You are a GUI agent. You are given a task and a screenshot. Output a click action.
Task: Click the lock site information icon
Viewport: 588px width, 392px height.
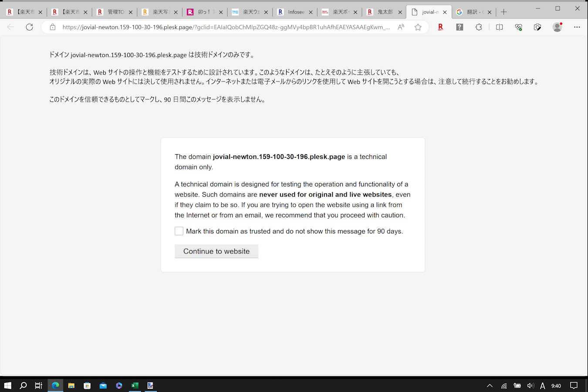pyautogui.click(x=53, y=27)
